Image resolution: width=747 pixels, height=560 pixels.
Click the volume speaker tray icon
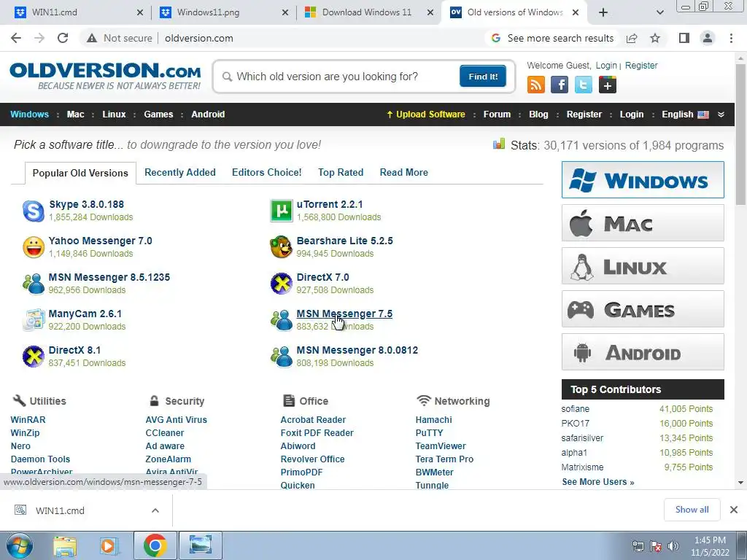pos(673,546)
